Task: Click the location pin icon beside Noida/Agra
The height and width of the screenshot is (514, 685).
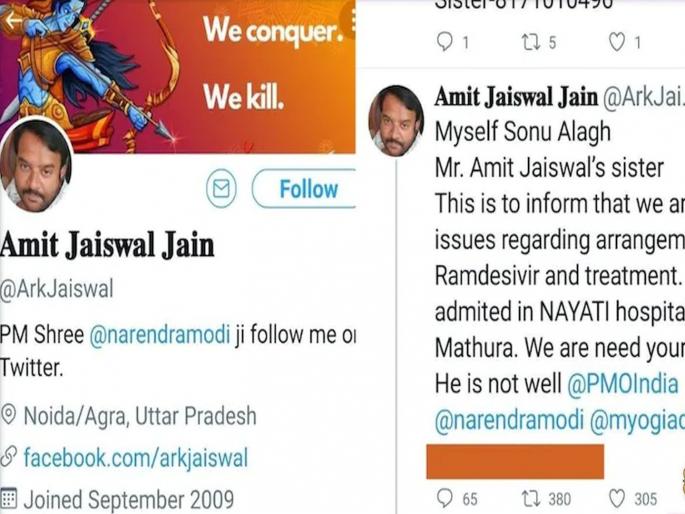Action: click(x=8, y=415)
